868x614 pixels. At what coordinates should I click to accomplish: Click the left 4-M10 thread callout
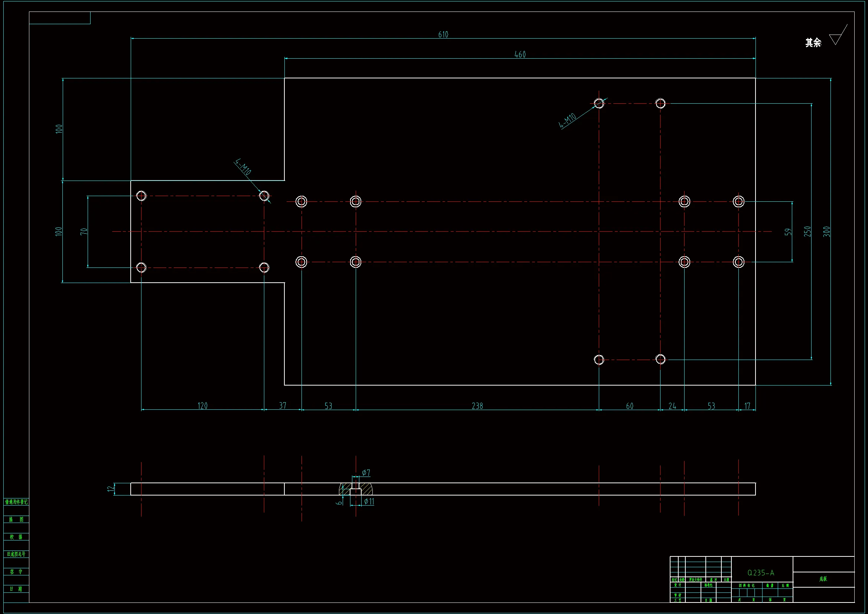click(243, 167)
